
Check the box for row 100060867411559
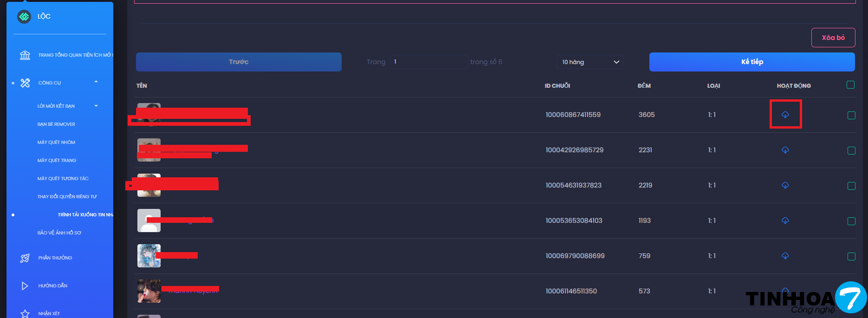coord(851,115)
